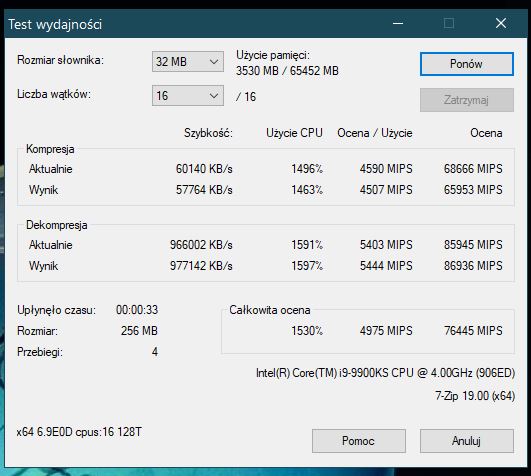The height and width of the screenshot is (476, 531).
Task: Click the disabled Zatrzymaj button
Action: point(467,100)
